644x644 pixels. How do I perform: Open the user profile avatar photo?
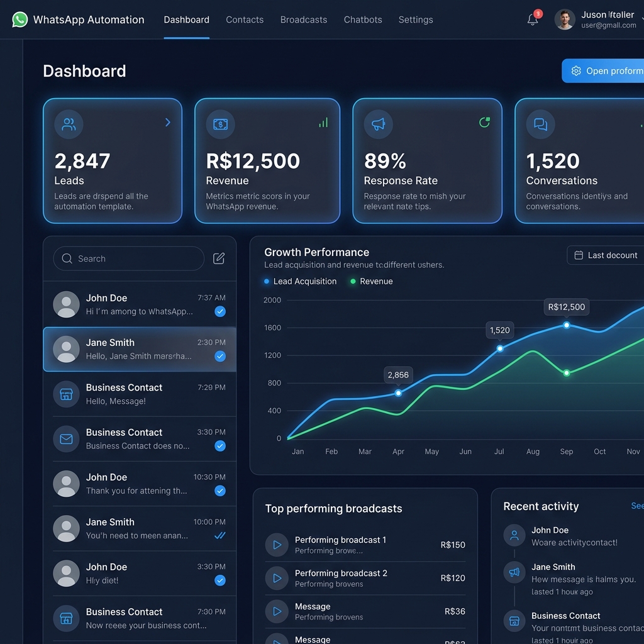point(565,19)
